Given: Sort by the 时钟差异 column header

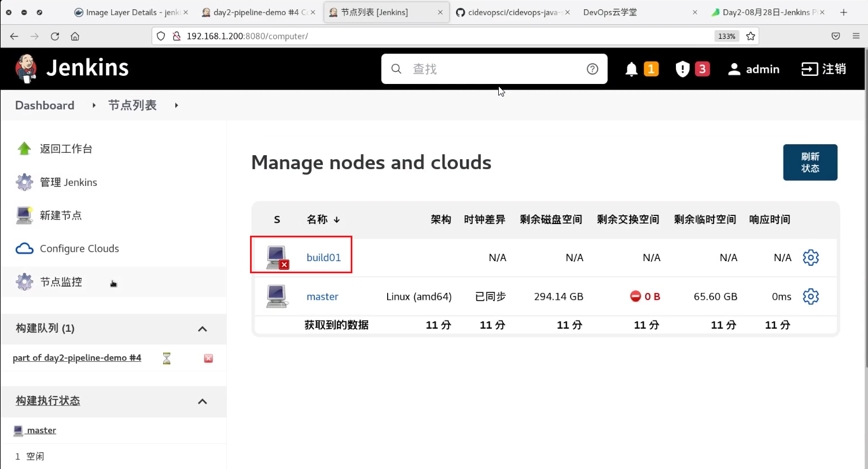Looking at the screenshot, I should coord(485,219).
